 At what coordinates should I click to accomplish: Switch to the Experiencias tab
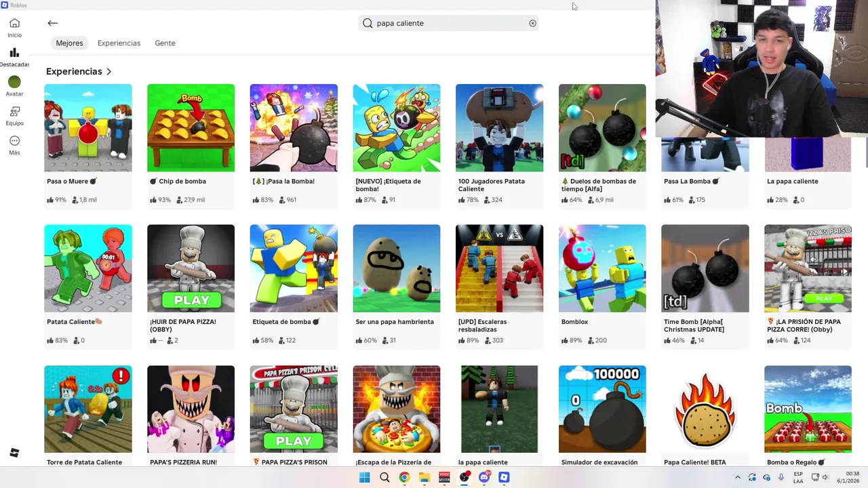(119, 43)
